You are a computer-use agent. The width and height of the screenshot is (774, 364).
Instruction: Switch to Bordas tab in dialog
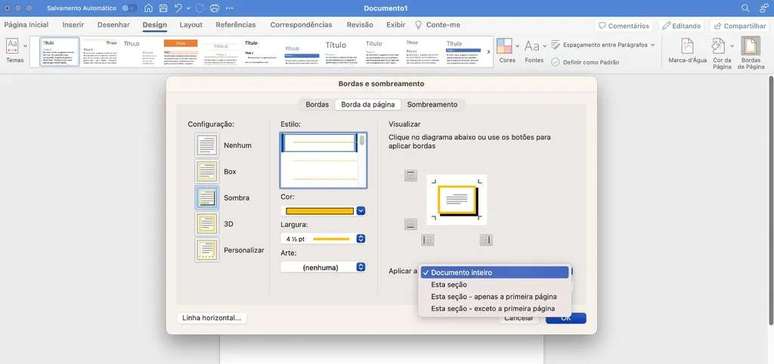317,105
